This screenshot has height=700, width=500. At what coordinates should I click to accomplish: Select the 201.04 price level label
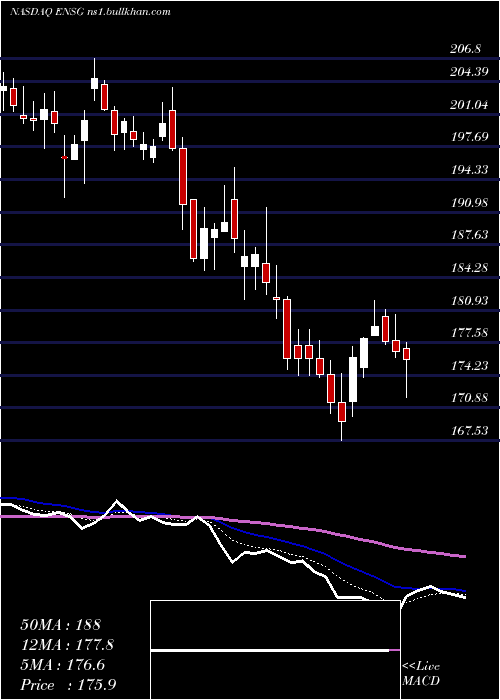[468, 105]
